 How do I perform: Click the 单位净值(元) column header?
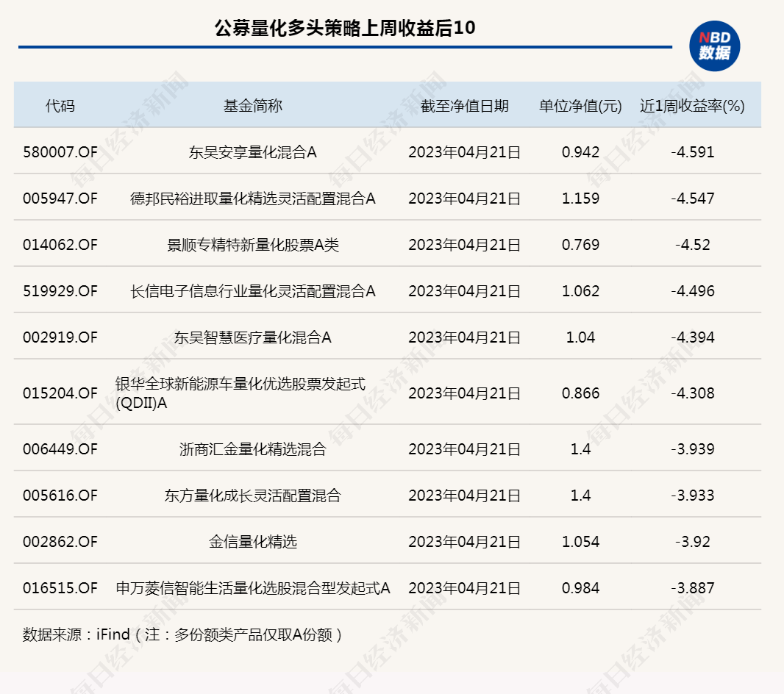pos(580,106)
